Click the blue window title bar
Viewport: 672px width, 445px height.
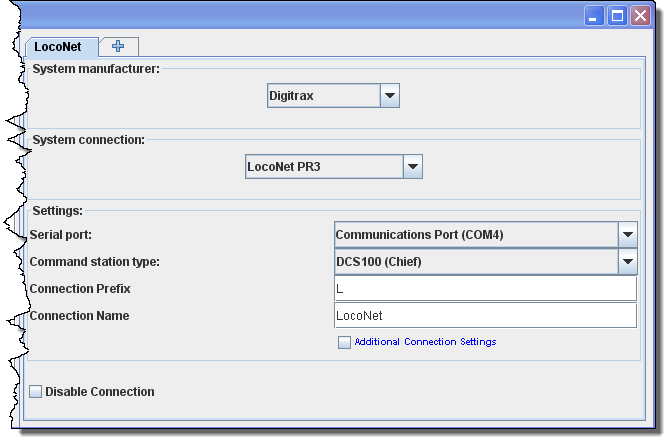[300, 15]
